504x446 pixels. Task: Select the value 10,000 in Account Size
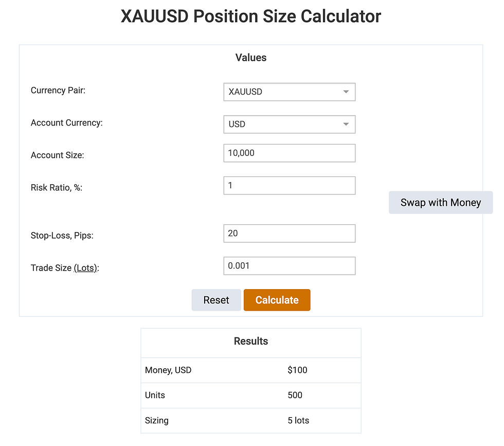pos(242,153)
